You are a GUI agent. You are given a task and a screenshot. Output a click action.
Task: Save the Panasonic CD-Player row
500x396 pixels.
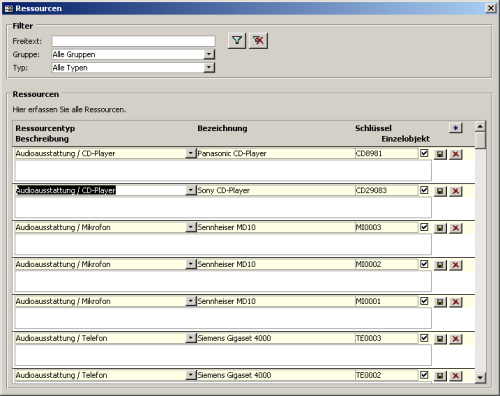(x=440, y=154)
